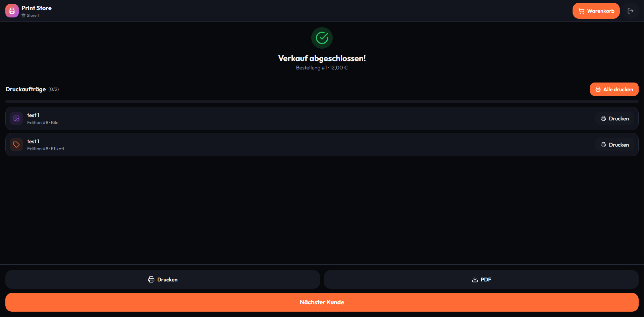Click the purple image icon for Bild job
Image resolution: width=644 pixels, height=317 pixels.
(16, 118)
